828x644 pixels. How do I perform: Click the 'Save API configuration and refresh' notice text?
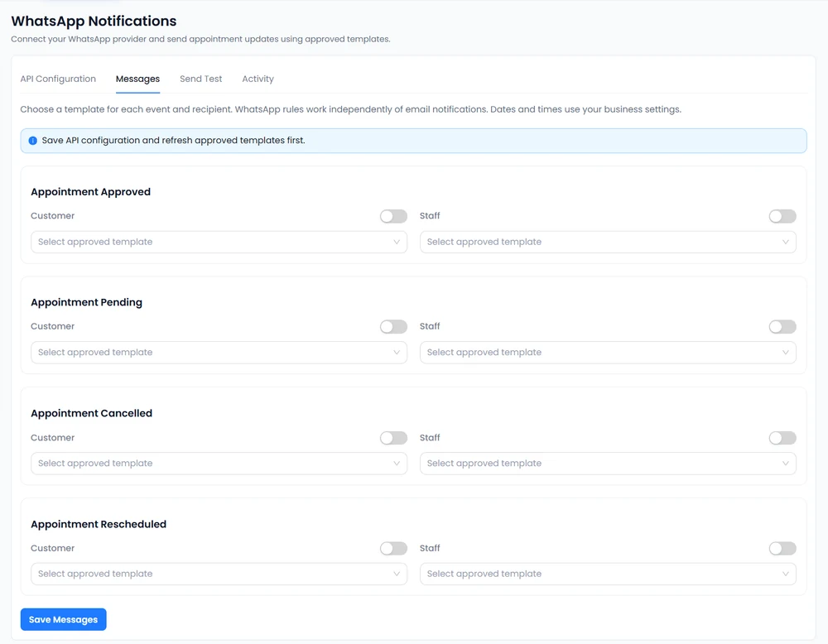[173, 141]
